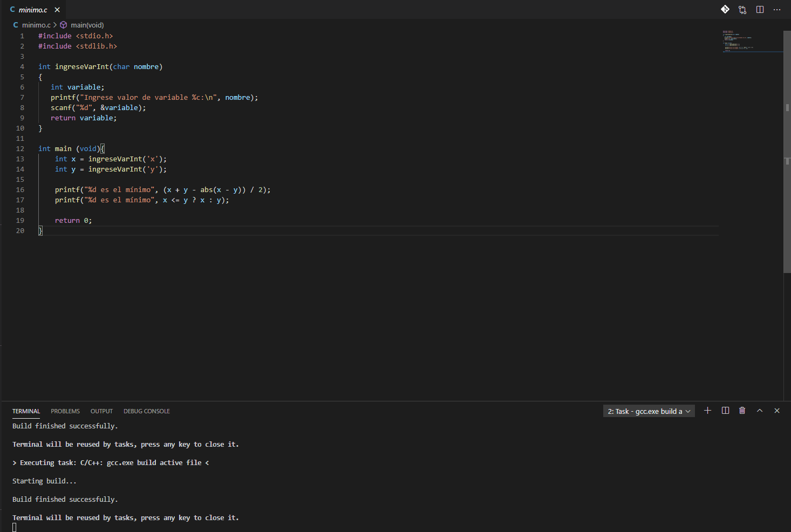
Task: Open the OUTPUT panel tab
Action: (101, 411)
